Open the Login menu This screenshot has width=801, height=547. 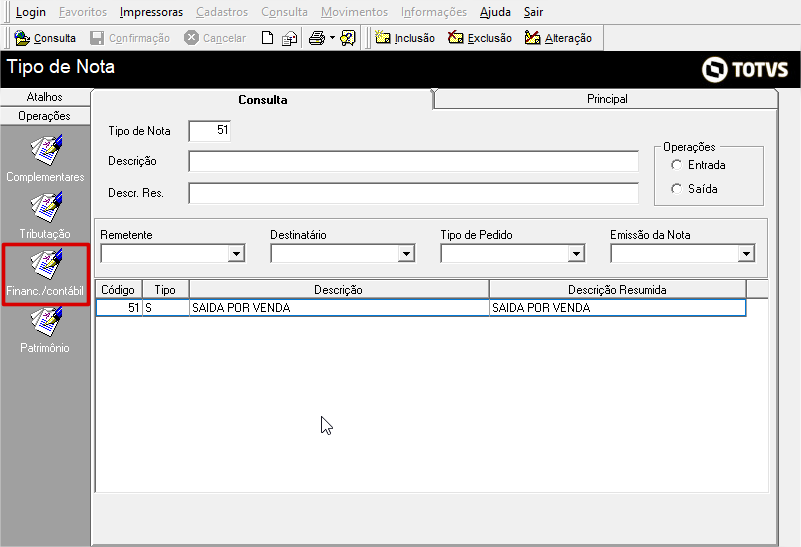click(x=30, y=12)
